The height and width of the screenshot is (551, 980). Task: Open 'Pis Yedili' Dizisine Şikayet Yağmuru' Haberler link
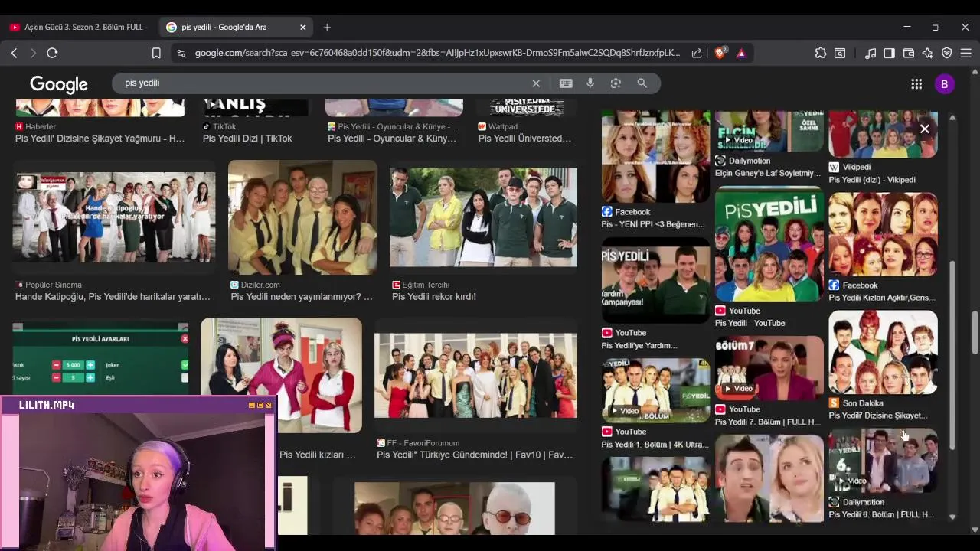coord(100,139)
